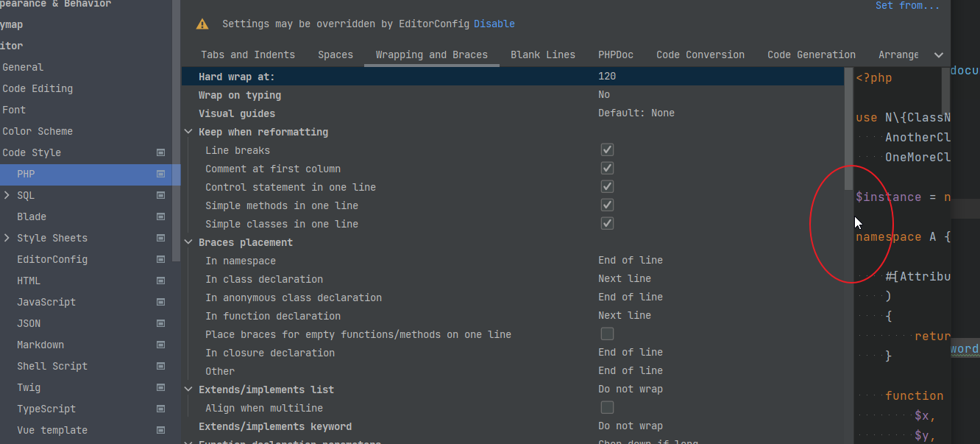Switch to the Code Conversion tab

(700, 54)
